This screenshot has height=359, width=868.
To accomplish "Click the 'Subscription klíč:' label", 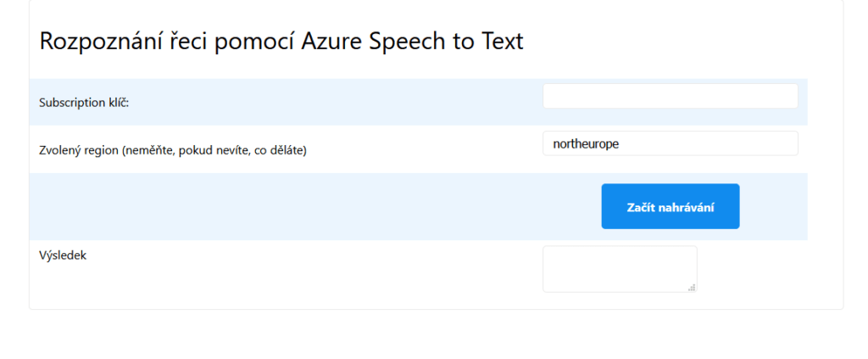I will (84, 103).
